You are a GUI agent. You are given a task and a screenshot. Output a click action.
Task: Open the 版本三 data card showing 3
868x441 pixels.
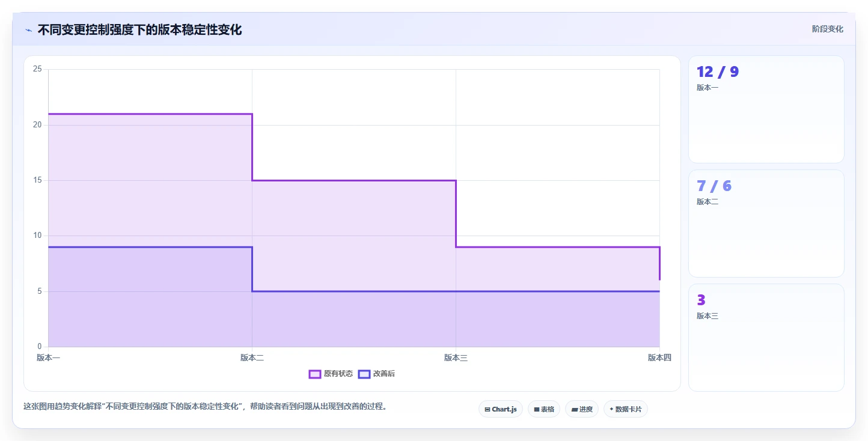click(x=766, y=338)
